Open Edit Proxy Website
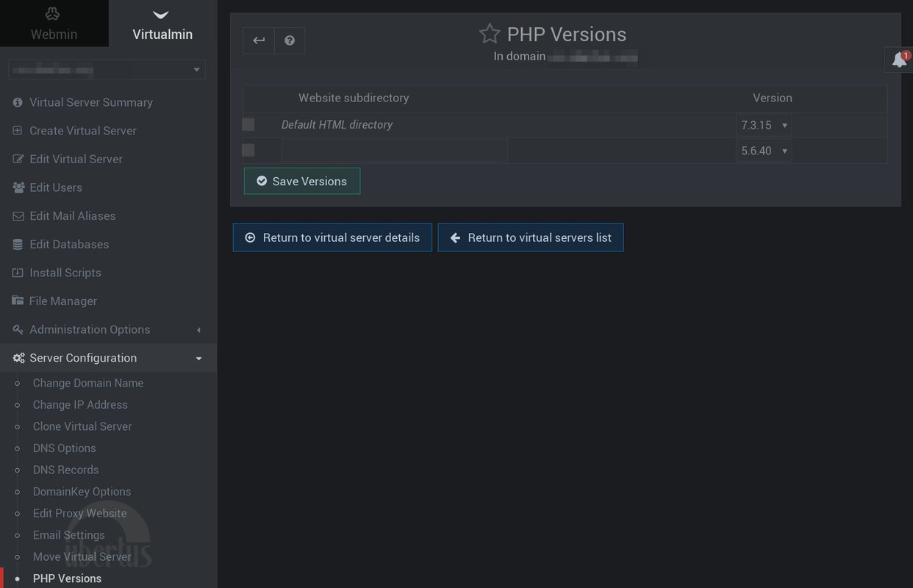 coord(79,513)
